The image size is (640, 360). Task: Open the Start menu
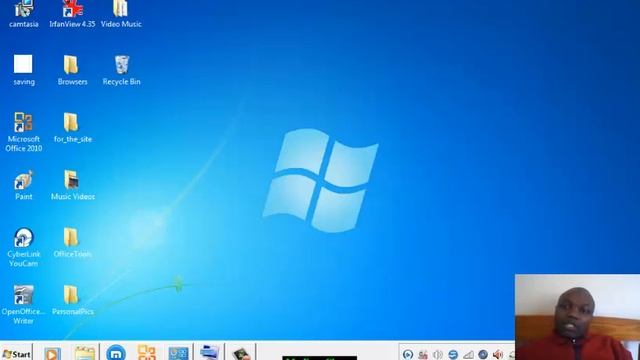click(16, 353)
